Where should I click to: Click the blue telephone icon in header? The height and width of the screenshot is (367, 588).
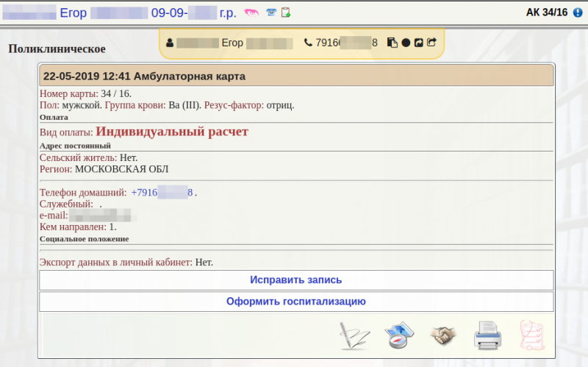pyautogui.click(x=271, y=13)
